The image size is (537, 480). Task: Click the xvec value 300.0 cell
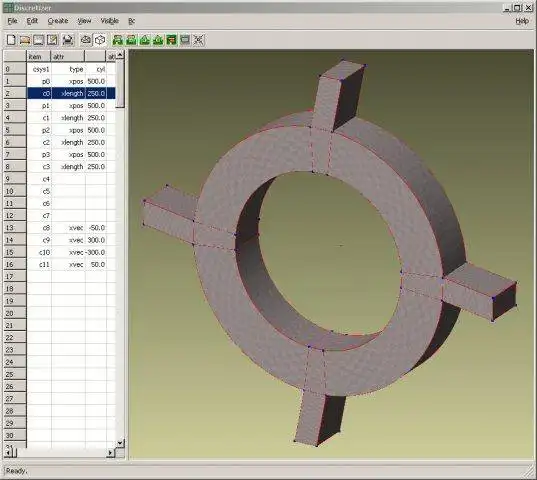click(96, 240)
